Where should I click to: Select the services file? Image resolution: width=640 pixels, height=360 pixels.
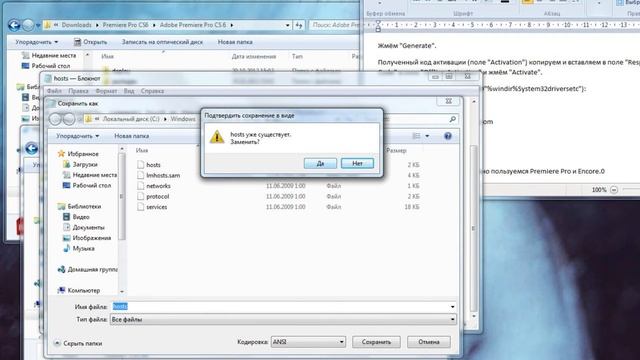tap(157, 207)
